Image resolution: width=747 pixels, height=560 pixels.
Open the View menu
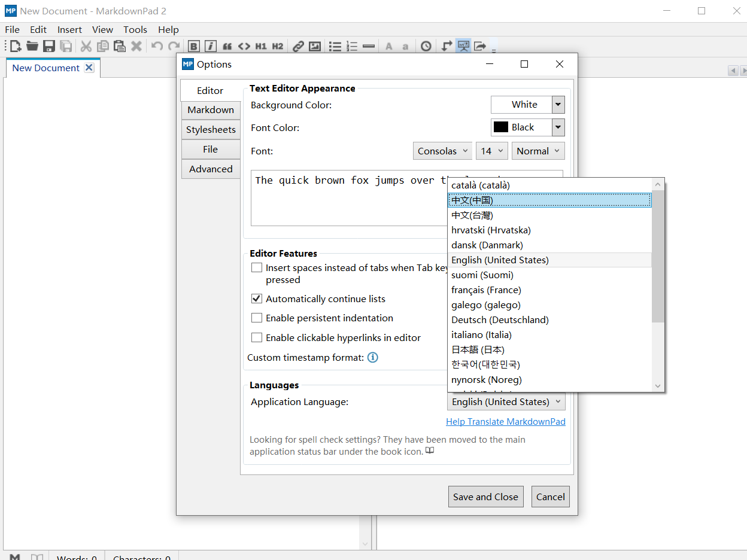click(x=102, y=29)
